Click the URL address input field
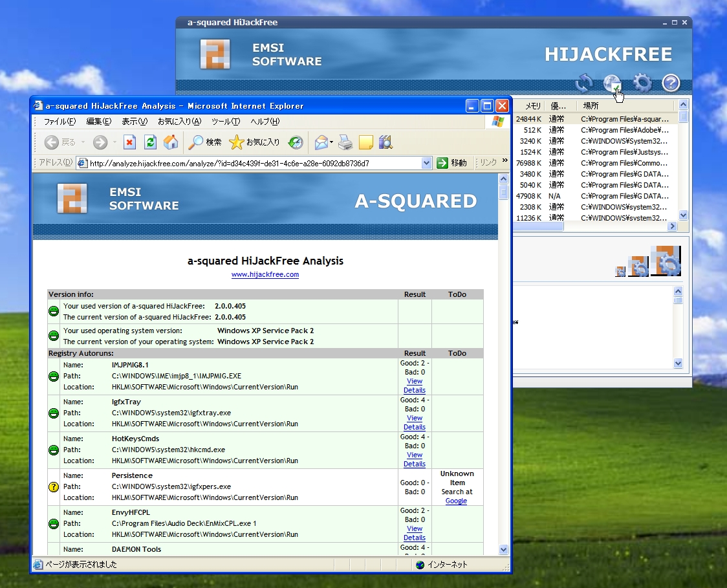Screen dimensions: 727x588 [255, 163]
